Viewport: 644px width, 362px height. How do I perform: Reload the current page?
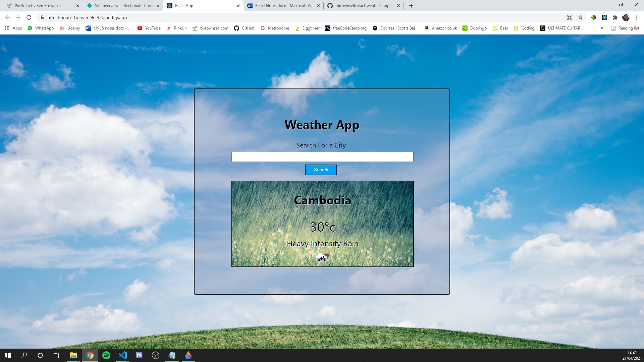click(x=29, y=17)
